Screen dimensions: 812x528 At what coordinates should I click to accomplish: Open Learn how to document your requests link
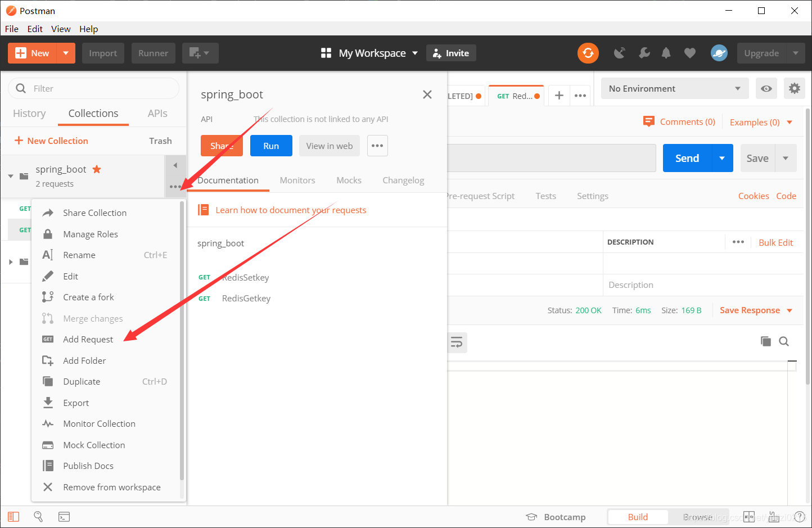click(291, 210)
